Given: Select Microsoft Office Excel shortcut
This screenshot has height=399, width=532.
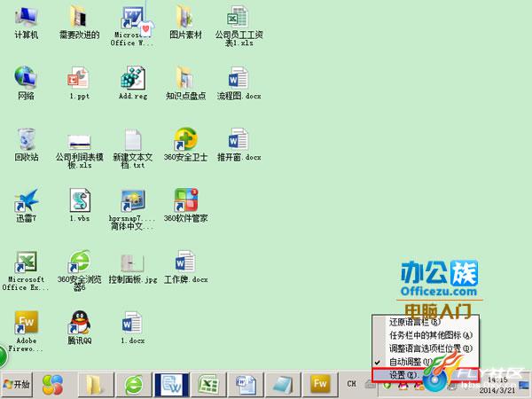Looking at the screenshot, I should [26, 270].
